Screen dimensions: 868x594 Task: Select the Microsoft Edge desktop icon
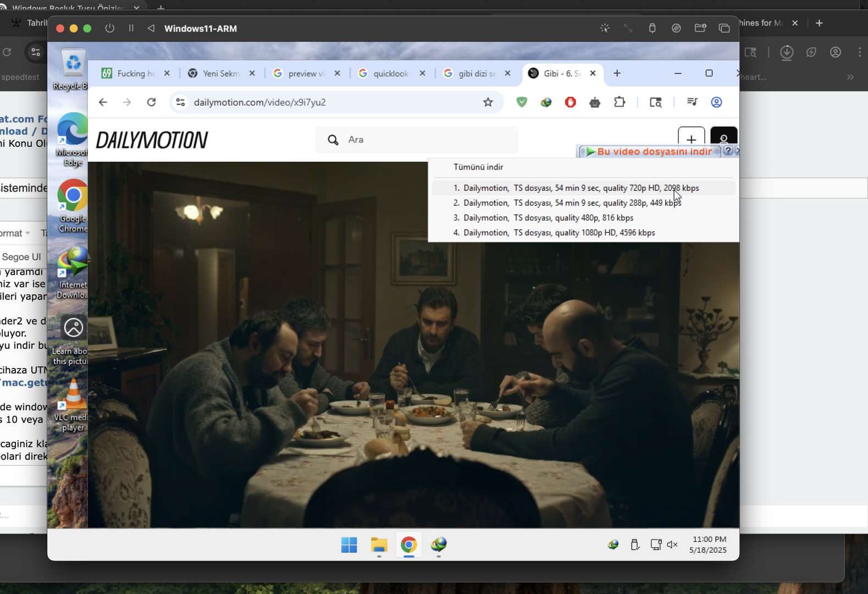[x=72, y=140]
